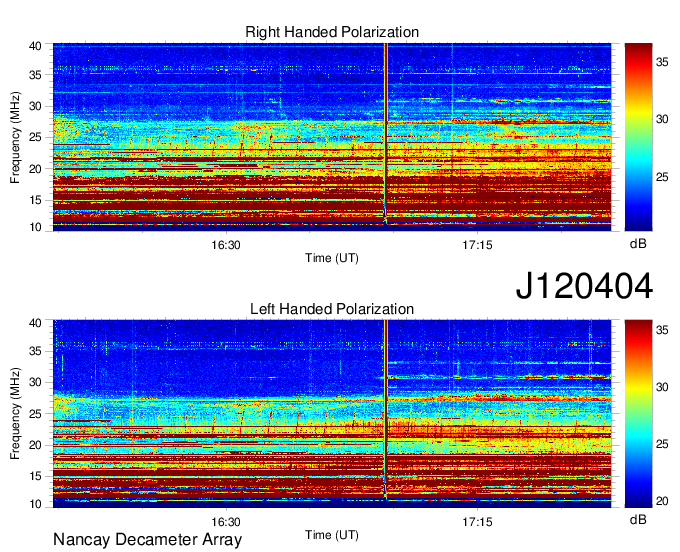Click the dB unit under Left Handed colorbar

638,520
